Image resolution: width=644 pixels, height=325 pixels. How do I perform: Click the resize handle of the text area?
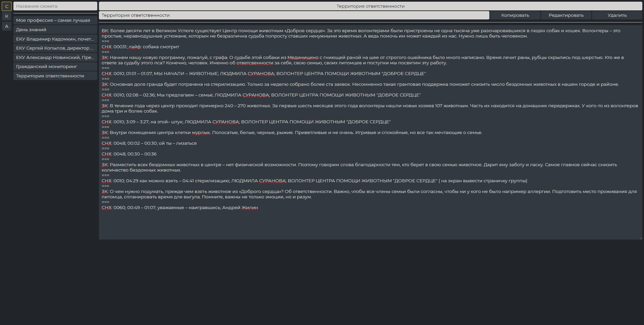(x=640, y=238)
